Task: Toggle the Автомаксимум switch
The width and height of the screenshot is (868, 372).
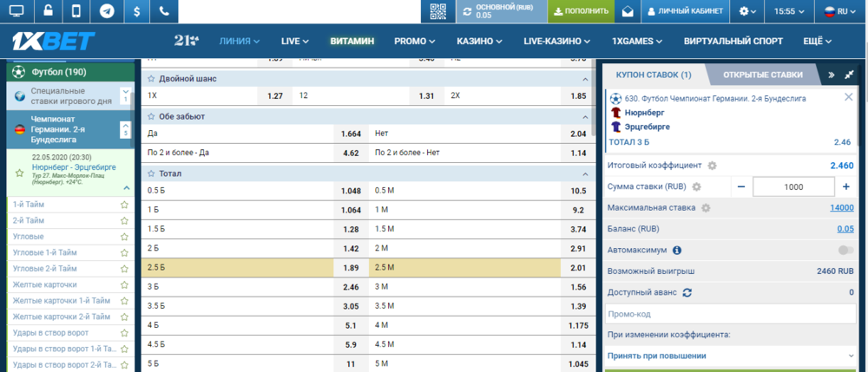Action: tap(845, 251)
